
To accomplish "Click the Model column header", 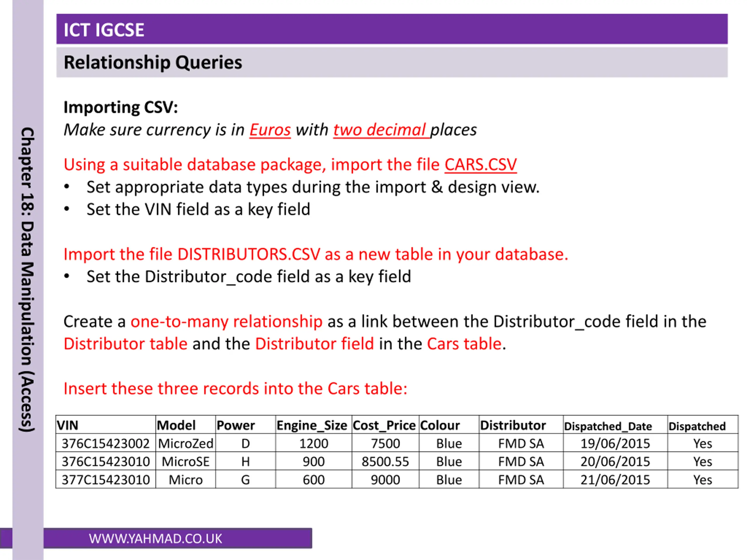I will 185,425.
